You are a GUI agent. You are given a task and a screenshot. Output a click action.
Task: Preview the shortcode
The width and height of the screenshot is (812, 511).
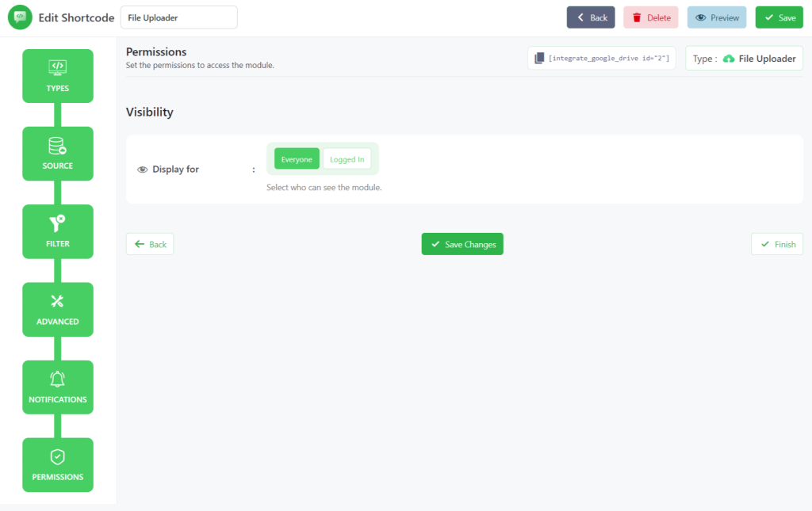pyautogui.click(x=717, y=17)
